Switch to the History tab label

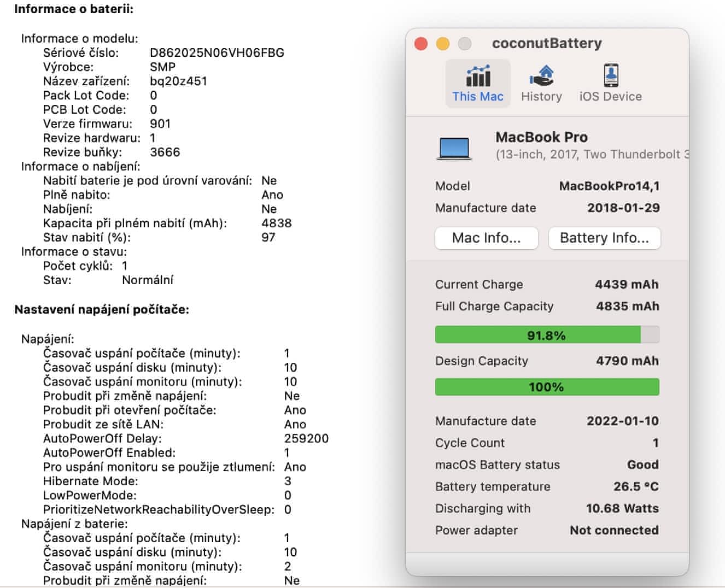pyautogui.click(x=541, y=97)
